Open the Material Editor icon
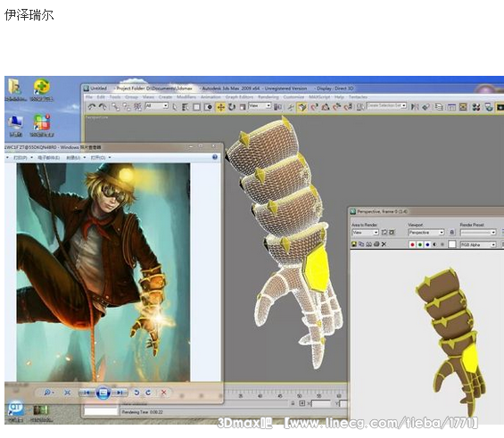Image resolution: width=504 pixels, height=438 pixels. tap(476, 107)
